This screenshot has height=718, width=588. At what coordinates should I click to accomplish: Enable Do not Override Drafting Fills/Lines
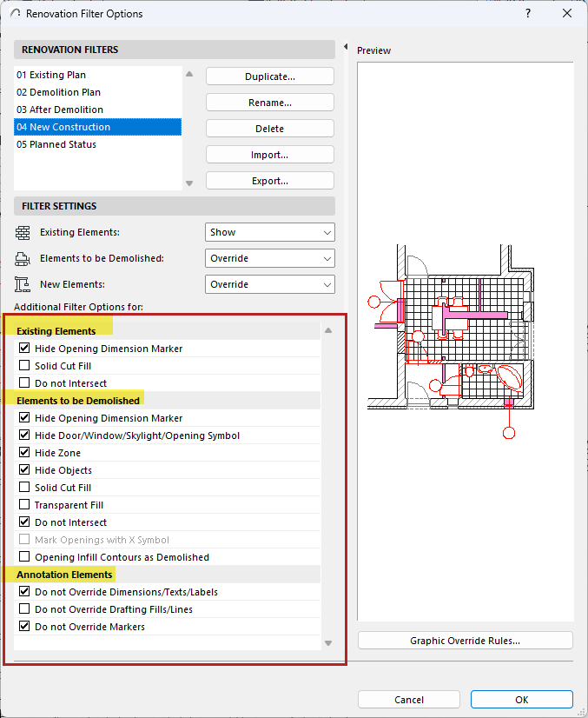pos(24,609)
